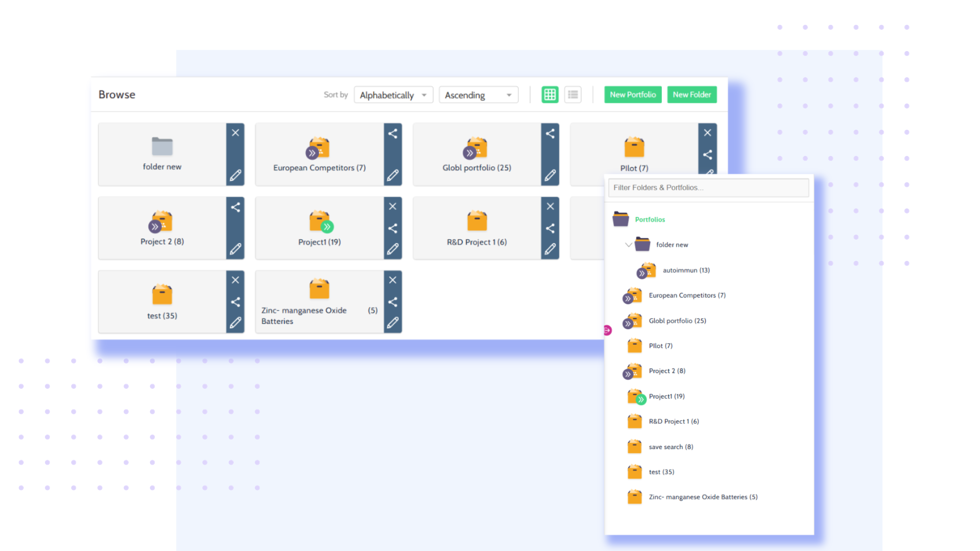Image resolution: width=980 pixels, height=551 pixels.
Task: Open Portfolios root in tree
Action: click(650, 220)
